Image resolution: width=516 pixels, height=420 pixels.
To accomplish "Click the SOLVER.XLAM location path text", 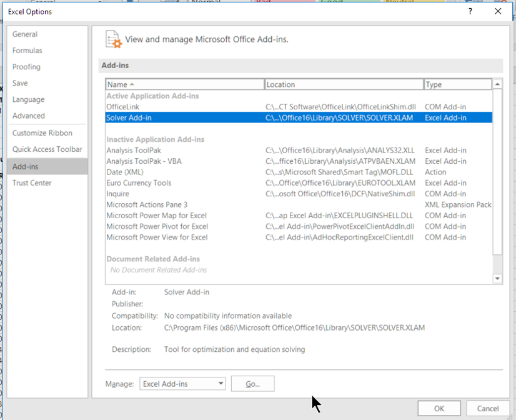I will [294, 328].
